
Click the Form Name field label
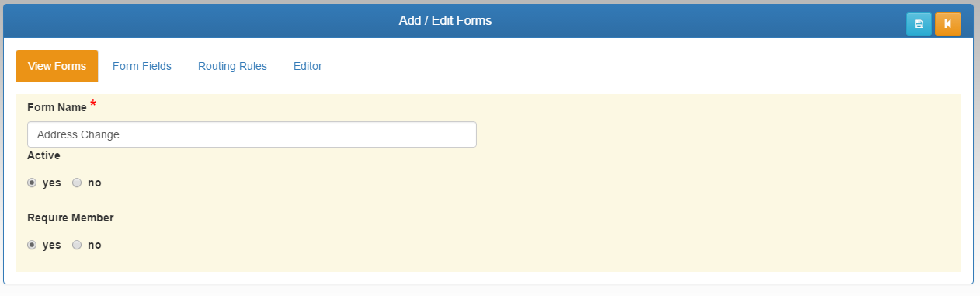(x=57, y=107)
